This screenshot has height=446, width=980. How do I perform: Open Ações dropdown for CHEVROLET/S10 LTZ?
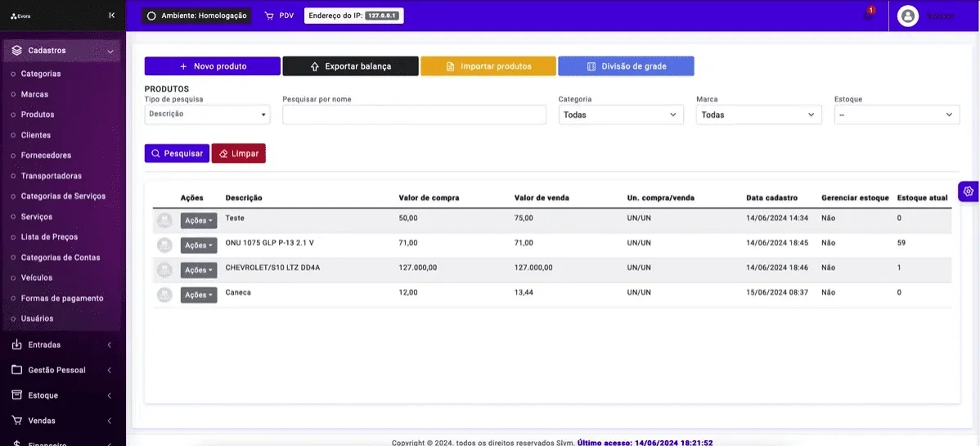tap(199, 270)
